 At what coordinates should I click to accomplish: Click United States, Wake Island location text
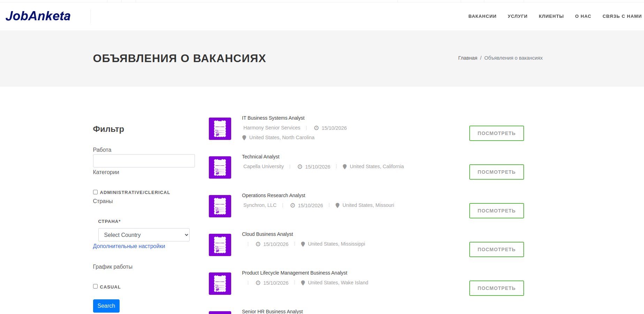[338, 283]
